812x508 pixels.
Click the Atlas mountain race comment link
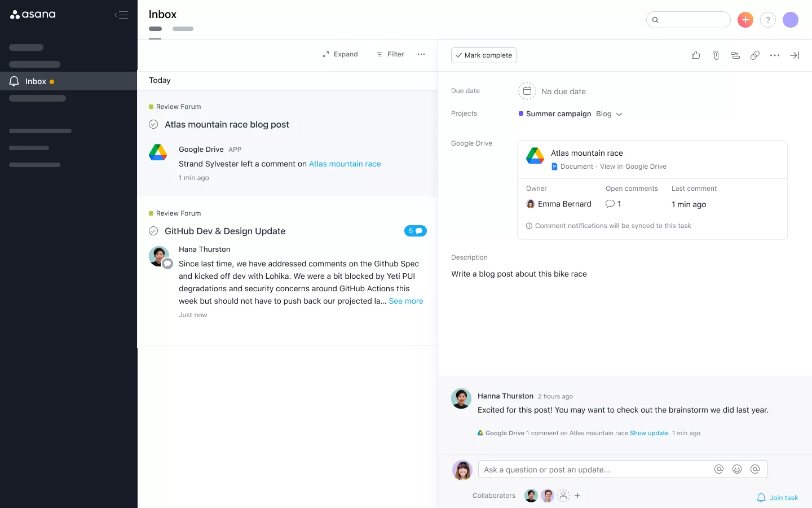pos(345,164)
